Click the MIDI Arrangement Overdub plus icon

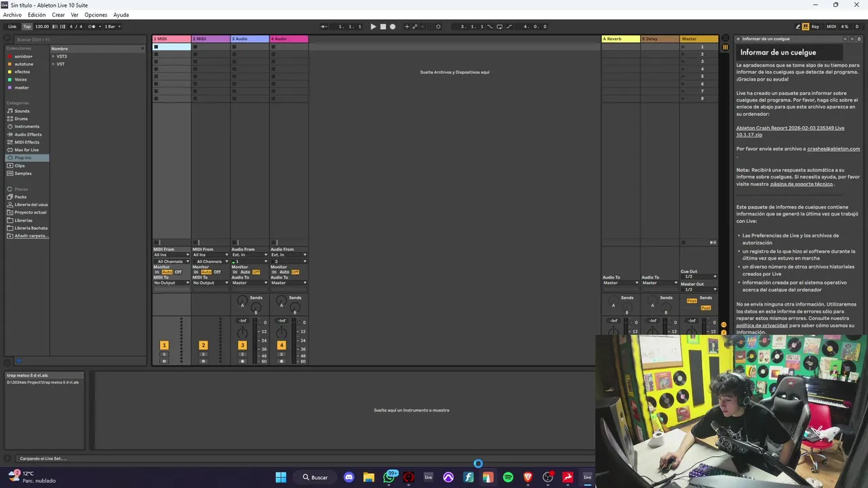[407, 26]
